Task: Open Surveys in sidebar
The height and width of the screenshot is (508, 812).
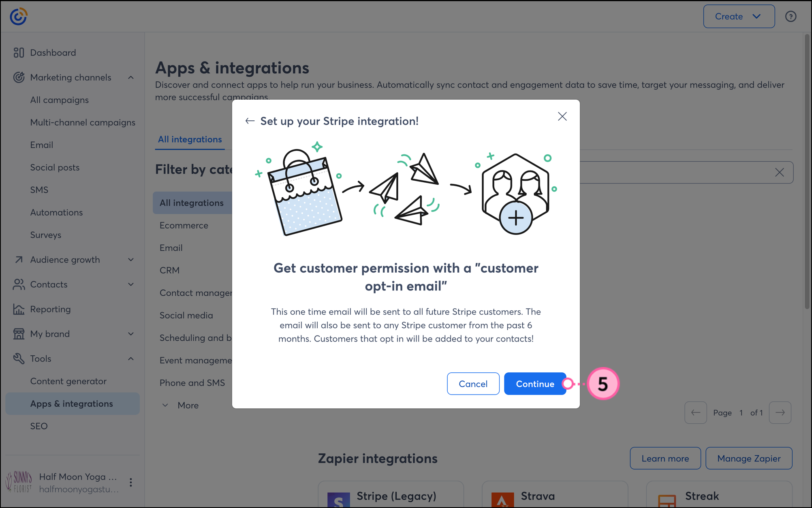Action: click(x=45, y=235)
